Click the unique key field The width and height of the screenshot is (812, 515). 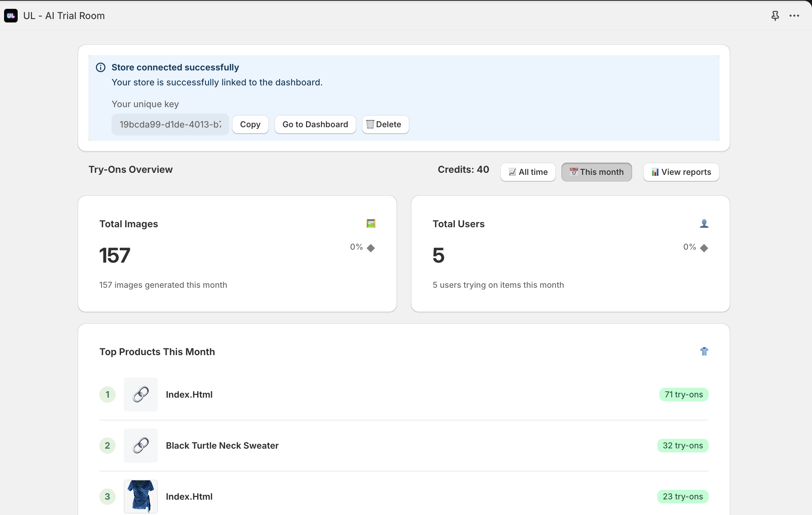pyautogui.click(x=170, y=124)
